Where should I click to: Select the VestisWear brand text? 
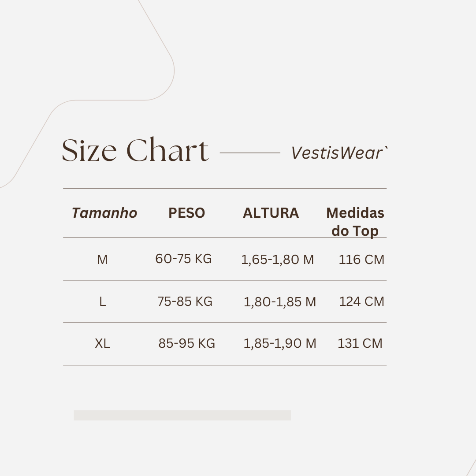point(338,153)
